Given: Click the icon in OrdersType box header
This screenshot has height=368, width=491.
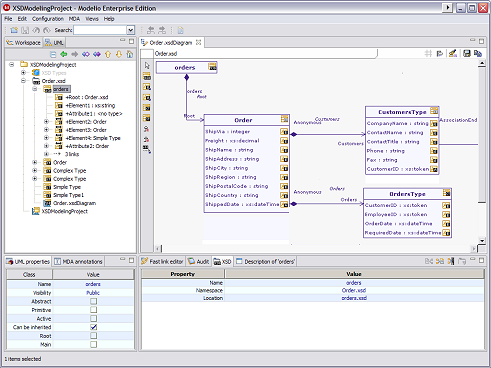Looking at the screenshot, I should (447, 193).
